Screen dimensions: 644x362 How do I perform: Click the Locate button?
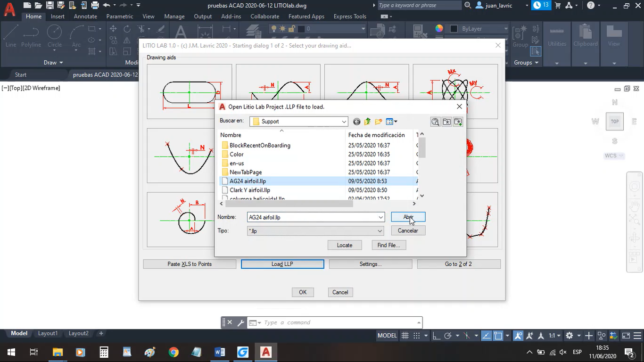[345, 245]
